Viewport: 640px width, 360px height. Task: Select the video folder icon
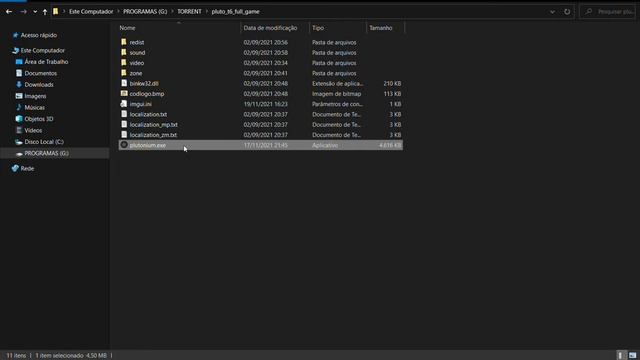click(124, 62)
